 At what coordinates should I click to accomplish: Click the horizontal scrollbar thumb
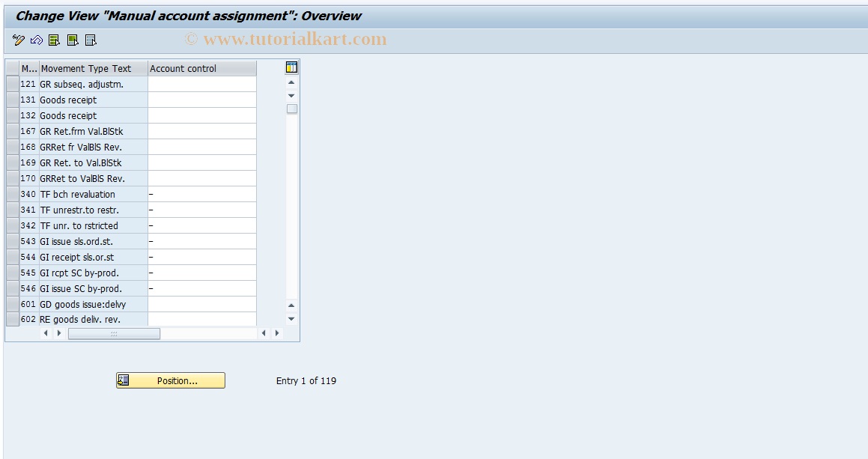point(114,333)
